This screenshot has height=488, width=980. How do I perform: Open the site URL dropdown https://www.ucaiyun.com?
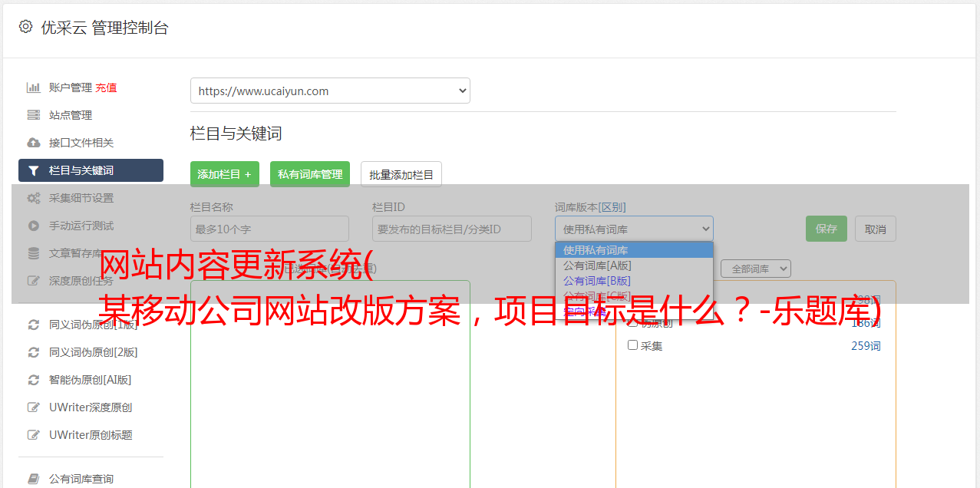pyautogui.click(x=330, y=91)
